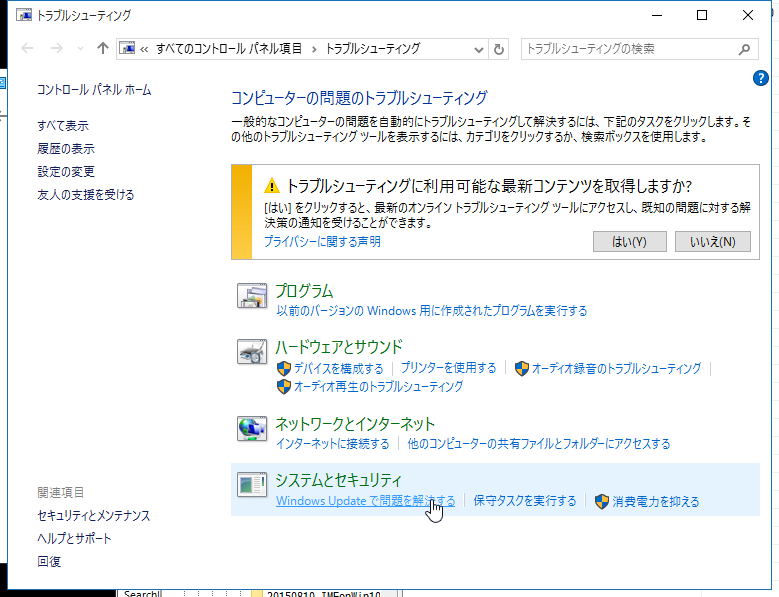The height and width of the screenshot is (597, 779).
Task: Click Windows Update で問題を解決する link
Action: coord(365,501)
